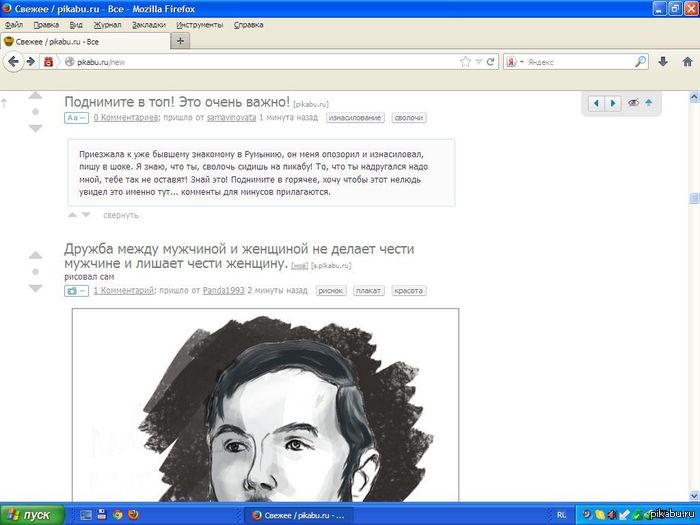Open '0 Комментариев' link
This screenshot has height=525, width=700.
click(x=125, y=117)
